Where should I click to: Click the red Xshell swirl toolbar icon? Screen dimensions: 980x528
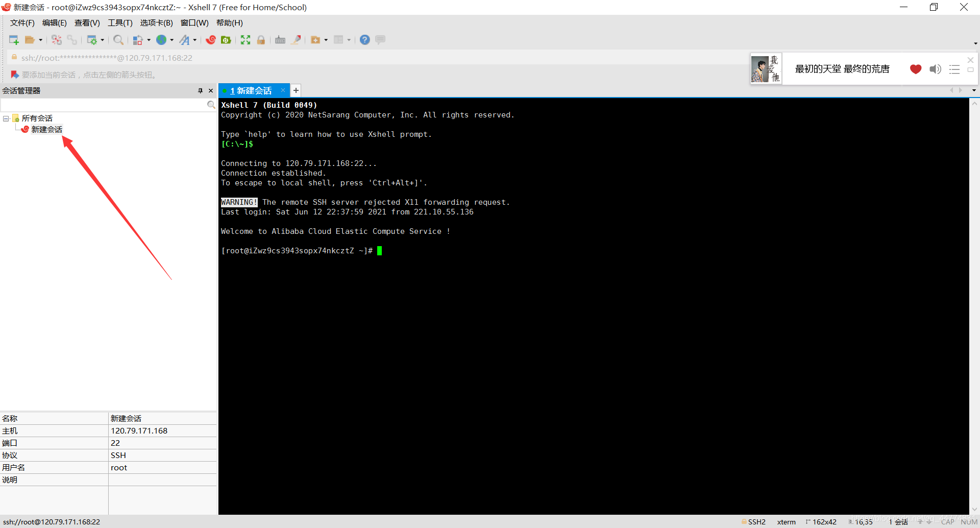tap(211, 40)
